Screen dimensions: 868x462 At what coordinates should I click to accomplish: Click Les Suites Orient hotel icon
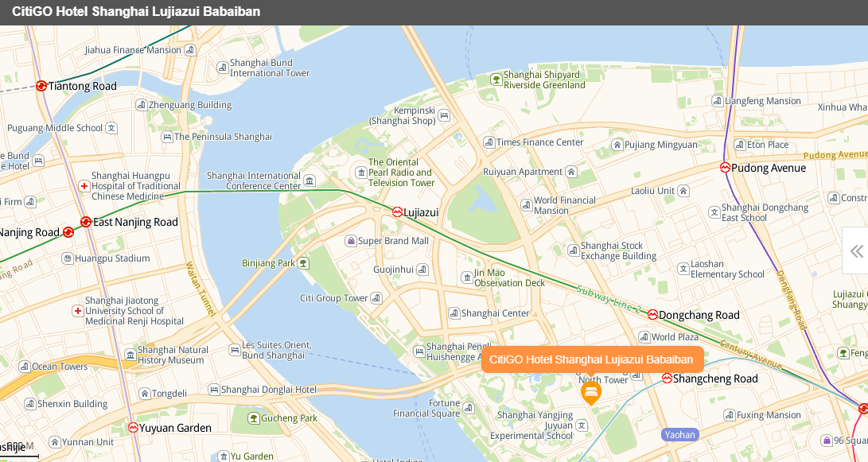(234, 350)
